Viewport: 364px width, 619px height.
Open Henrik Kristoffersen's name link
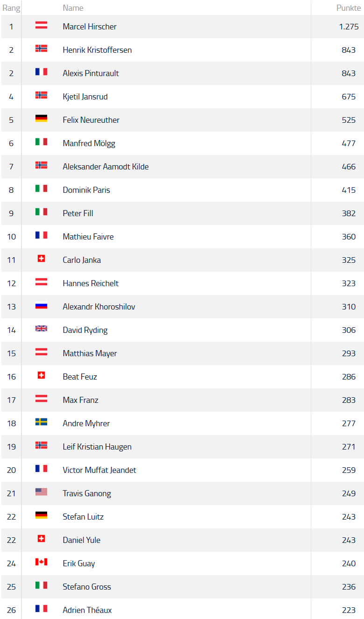click(97, 50)
